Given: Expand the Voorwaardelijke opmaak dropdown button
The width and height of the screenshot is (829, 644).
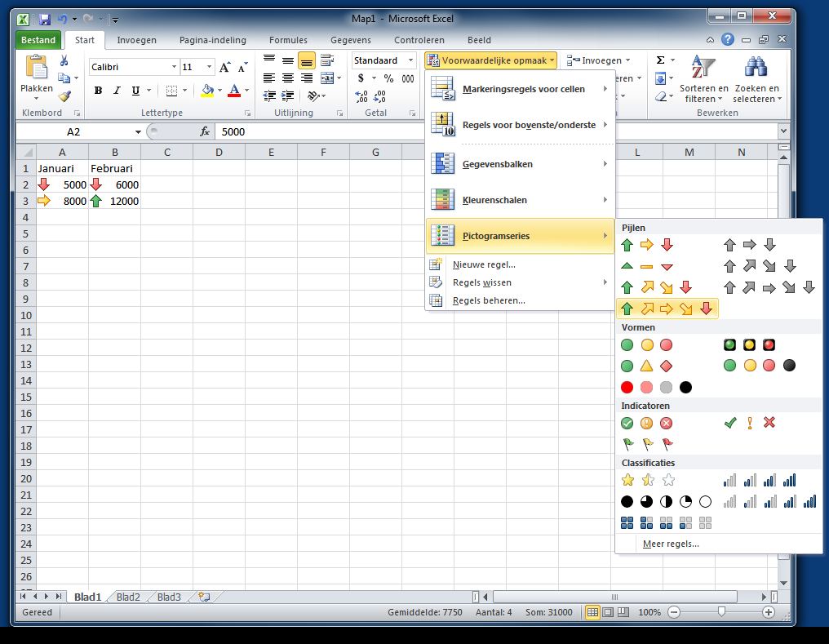Looking at the screenshot, I should point(490,60).
